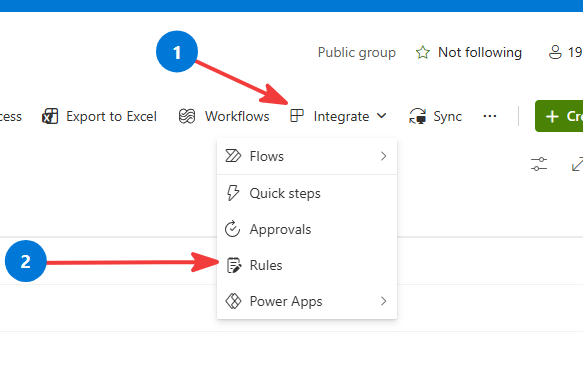Select Power Apps menu item
583x368 pixels.
[x=307, y=301]
